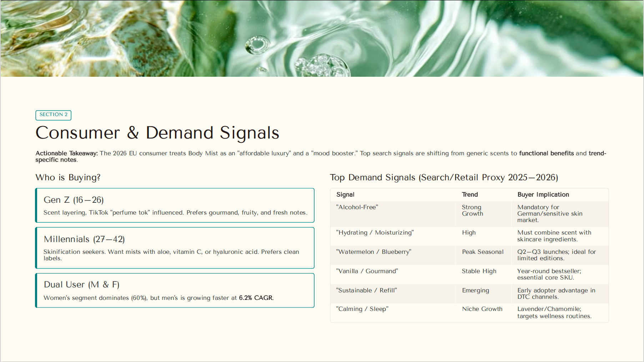Viewport: 644px width, 362px height.
Task: Select the Buyer Implication column header
Action: tap(543, 195)
